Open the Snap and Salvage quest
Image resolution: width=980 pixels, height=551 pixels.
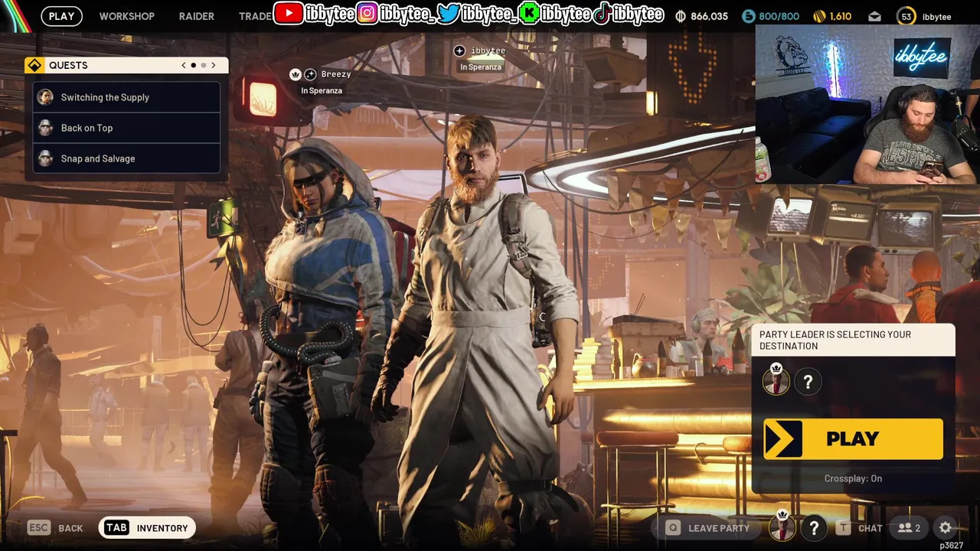click(127, 158)
